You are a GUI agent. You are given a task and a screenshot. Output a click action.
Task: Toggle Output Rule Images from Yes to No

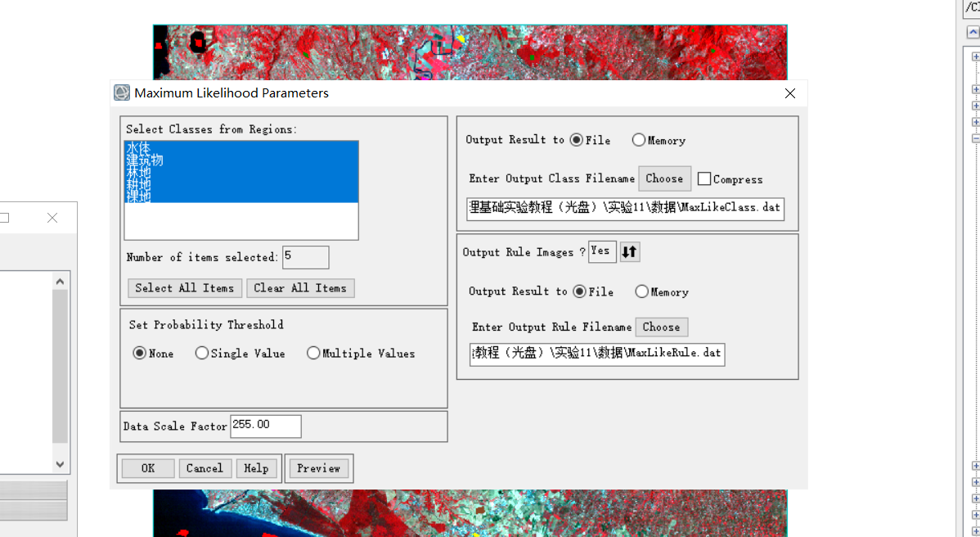pyautogui.click(x=601, y=251)
